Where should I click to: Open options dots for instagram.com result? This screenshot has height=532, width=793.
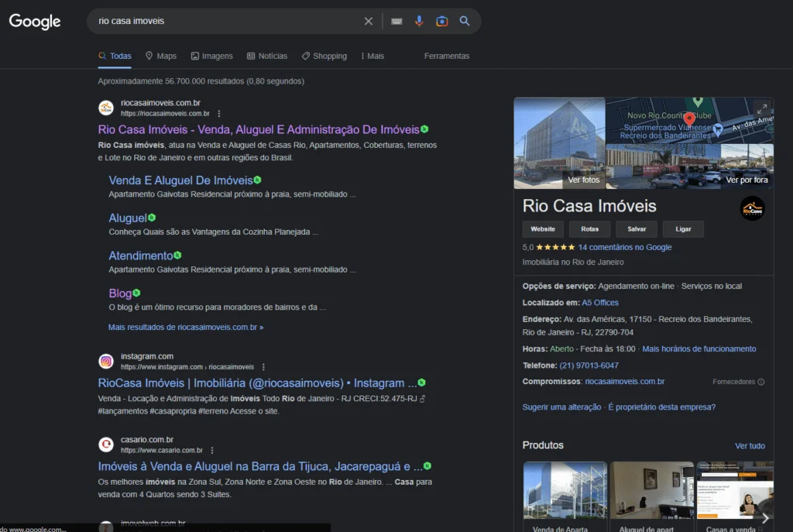(x=263, y=367)
